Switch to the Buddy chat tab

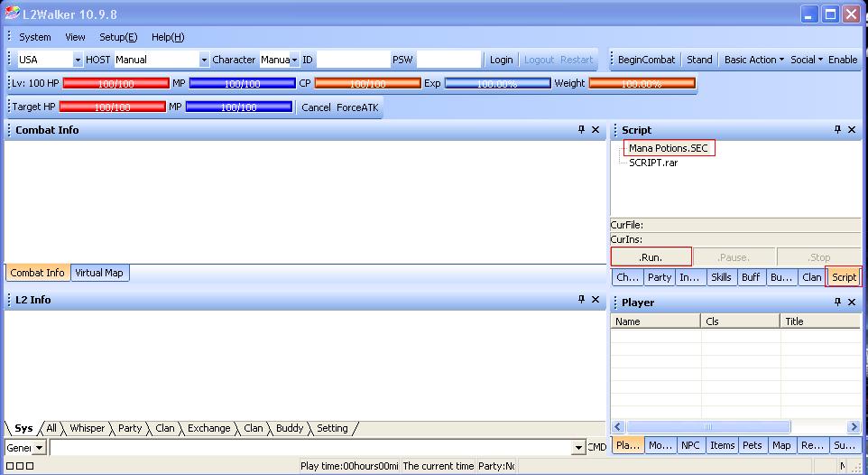click(290, 428)
